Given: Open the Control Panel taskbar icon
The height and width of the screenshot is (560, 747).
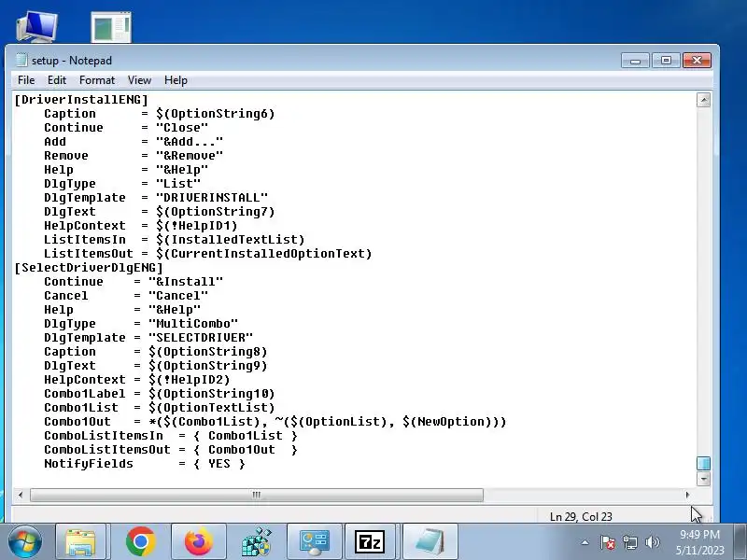Looking at the screenshot, I should [314, 542].
